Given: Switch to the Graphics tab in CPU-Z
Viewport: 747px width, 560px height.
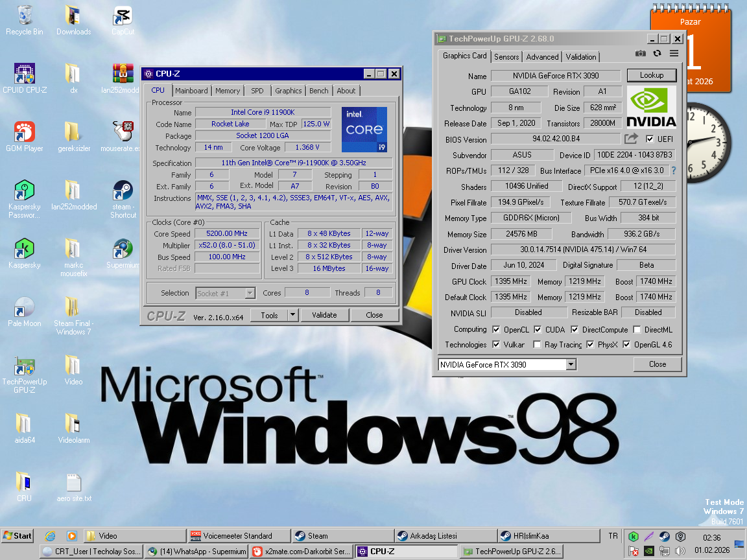Looking at the screenshot, I should pos(288,91).
